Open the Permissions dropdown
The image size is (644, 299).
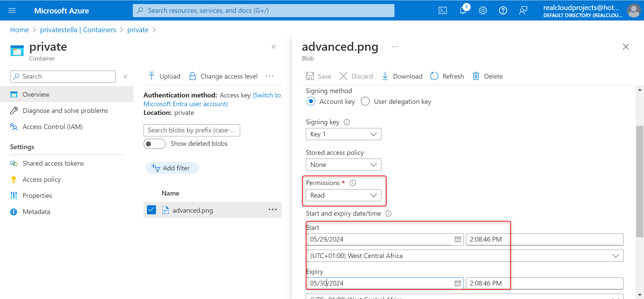(343, 195)
